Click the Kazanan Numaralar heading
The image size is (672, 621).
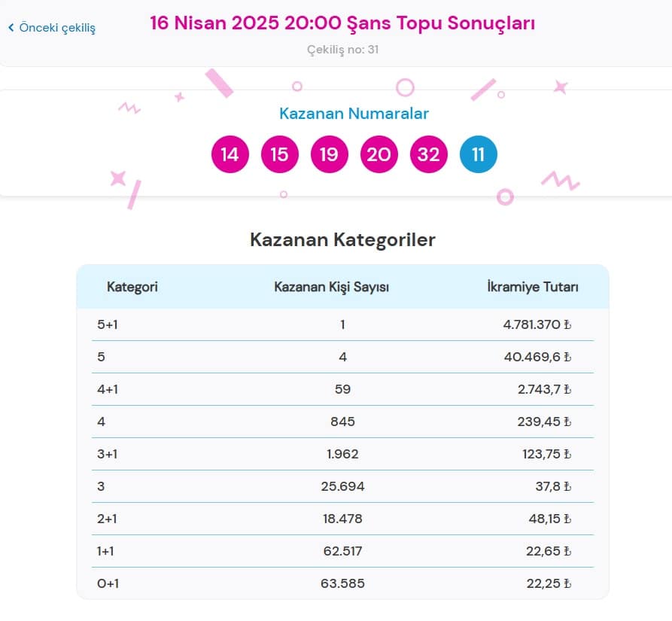click(x=354, y=114)
